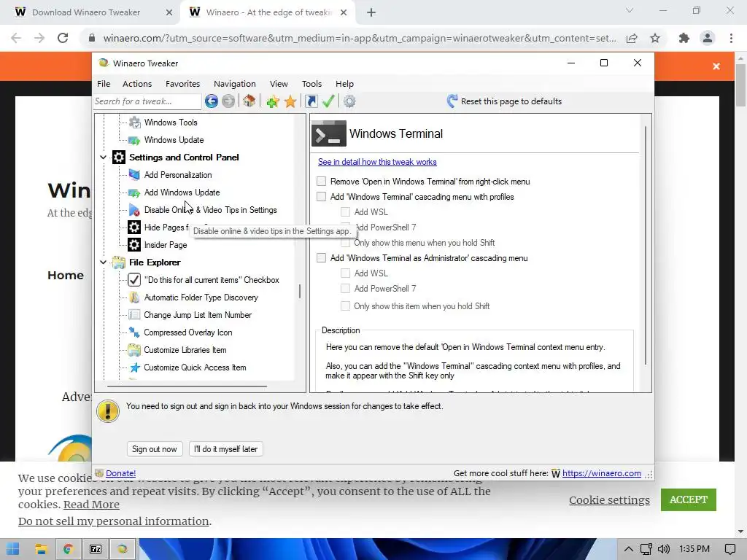Open the File menu
747x560 pixels.
click(104, 84)
